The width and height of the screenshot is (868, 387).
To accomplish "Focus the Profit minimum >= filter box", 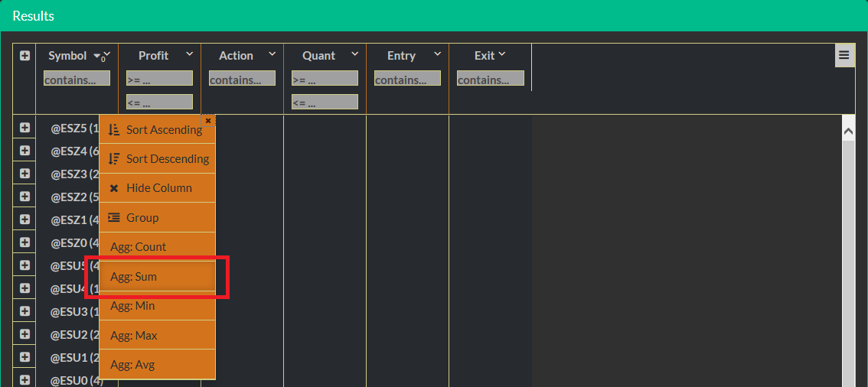I will 159,79.
